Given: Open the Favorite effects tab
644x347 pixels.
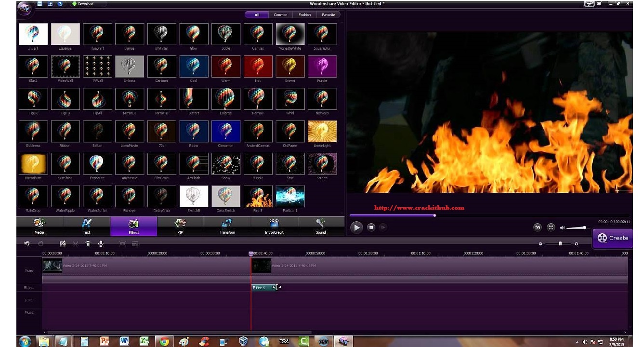Looking at the screenshot, I should [328, 14].
